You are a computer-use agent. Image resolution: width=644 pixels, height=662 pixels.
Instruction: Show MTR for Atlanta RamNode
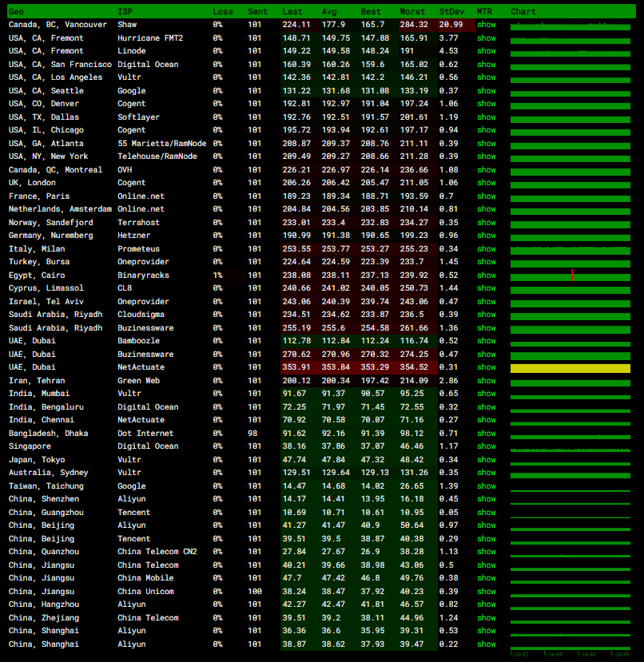[x=487, y=144]
